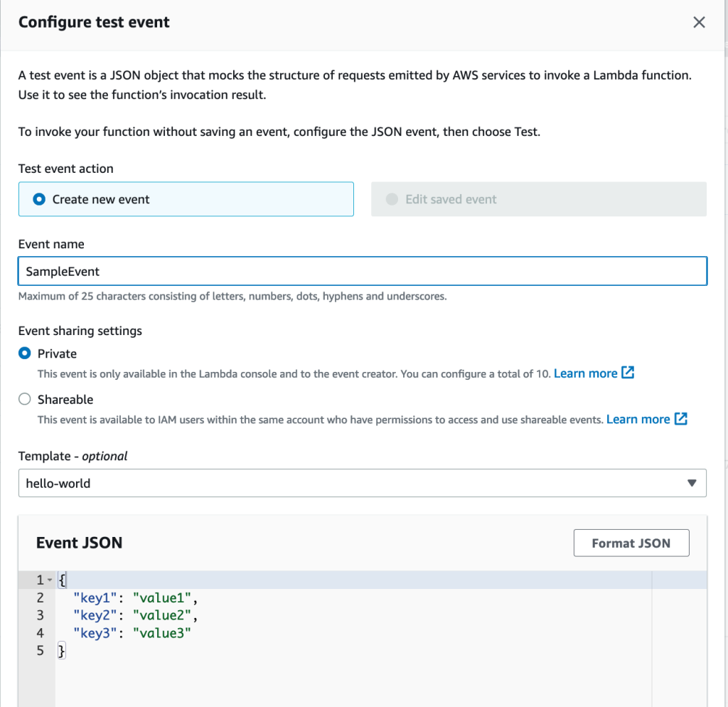Screen dimensions: 728x707
Task: Click external-link icon beside Private's Learn more
Action: point(628,373)
